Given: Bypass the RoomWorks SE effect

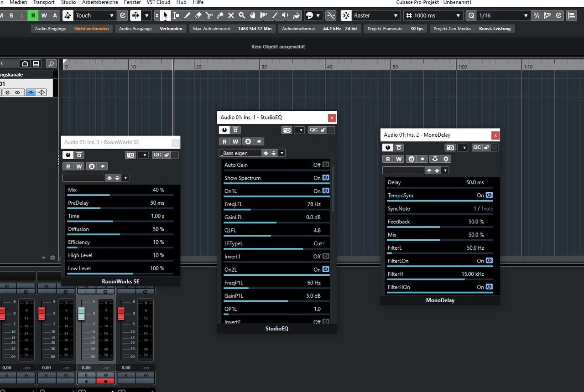Looking at the screenshot, I should coord(80,155).
